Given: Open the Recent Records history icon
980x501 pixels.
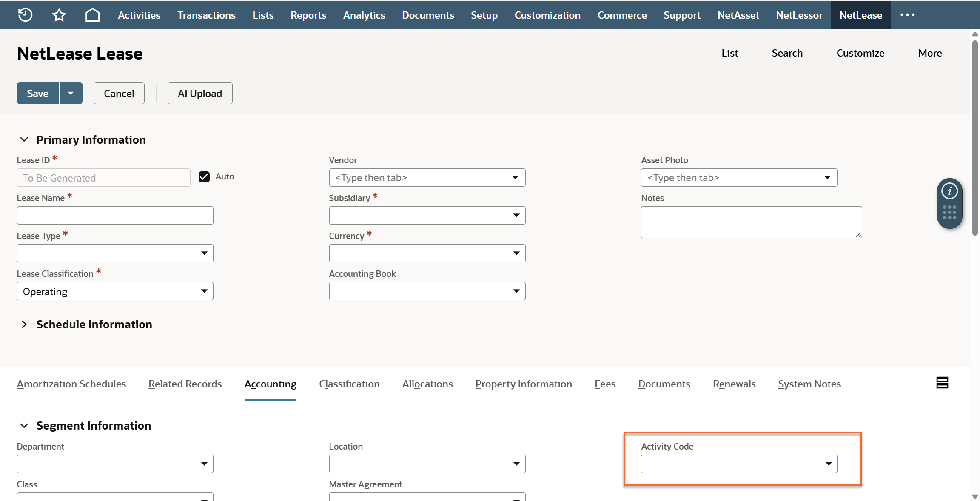Looking at the screenshot, I should click(25, 15).
